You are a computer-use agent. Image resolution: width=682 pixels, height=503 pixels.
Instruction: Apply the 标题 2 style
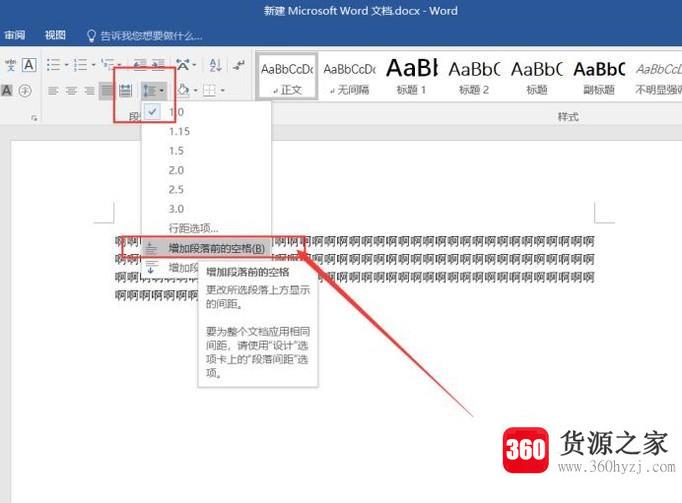474,77
